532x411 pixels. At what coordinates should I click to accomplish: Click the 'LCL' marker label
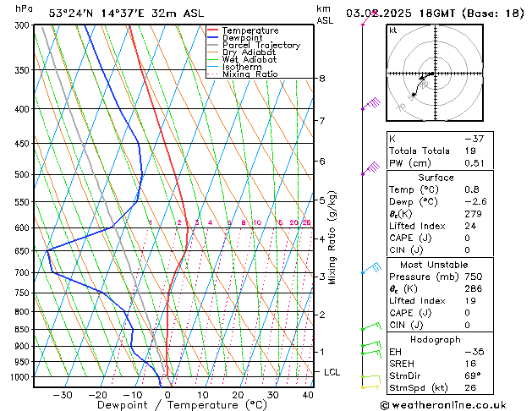point(332,372)
